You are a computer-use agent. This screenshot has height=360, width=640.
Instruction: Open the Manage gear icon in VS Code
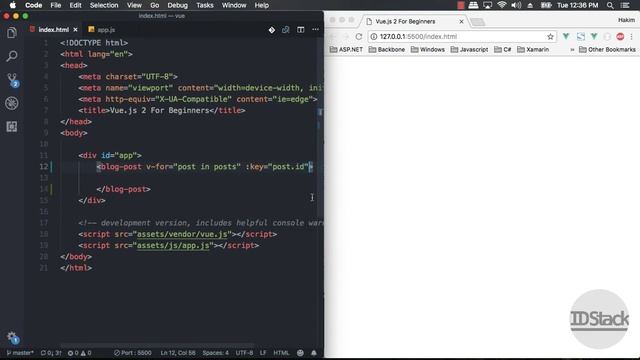tap(12, 337)
